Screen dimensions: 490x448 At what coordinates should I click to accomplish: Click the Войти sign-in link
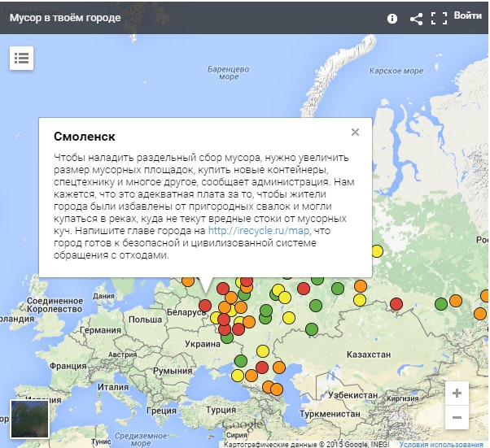coord(468,15)
